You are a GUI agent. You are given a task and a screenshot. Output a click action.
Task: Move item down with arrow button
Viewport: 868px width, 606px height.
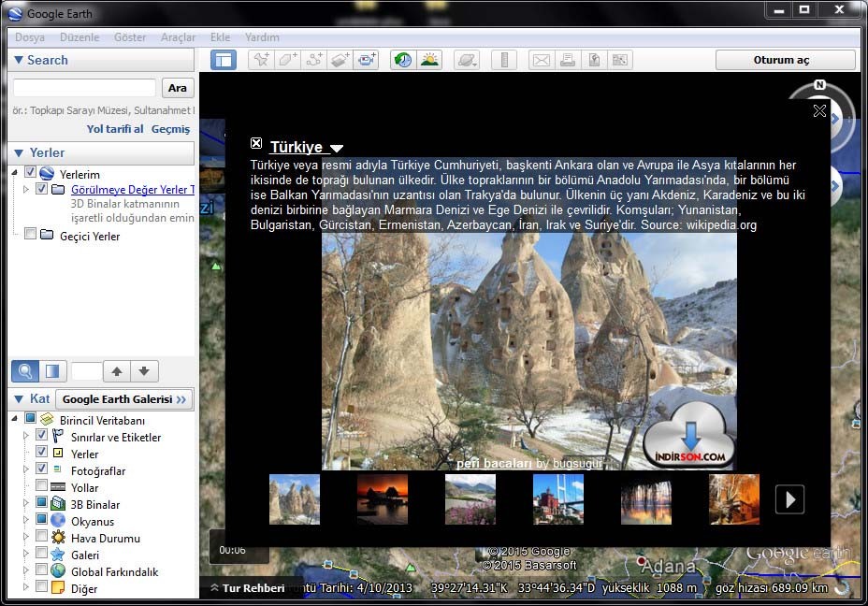pos(144,370)
